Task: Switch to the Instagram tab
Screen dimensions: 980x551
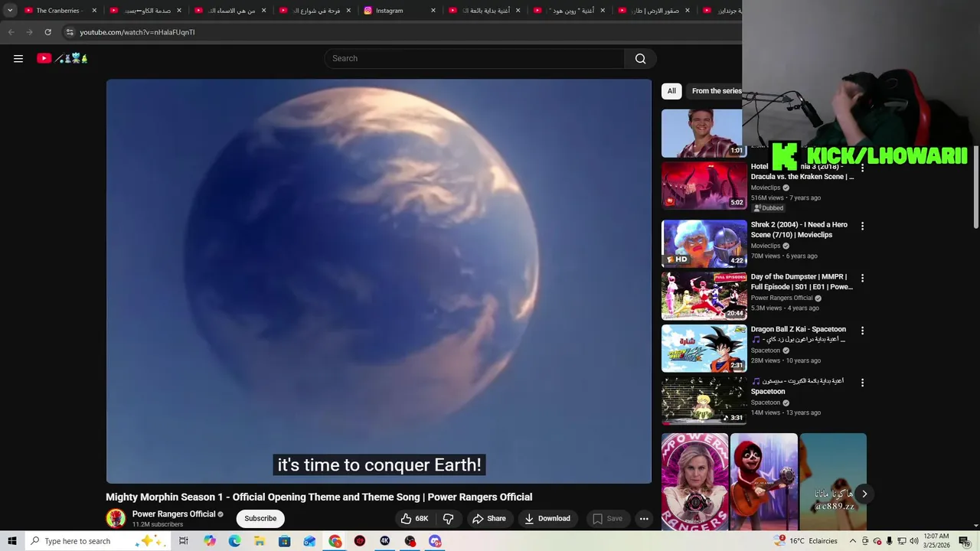Action: pyautogui.click(x=398, y=11)
